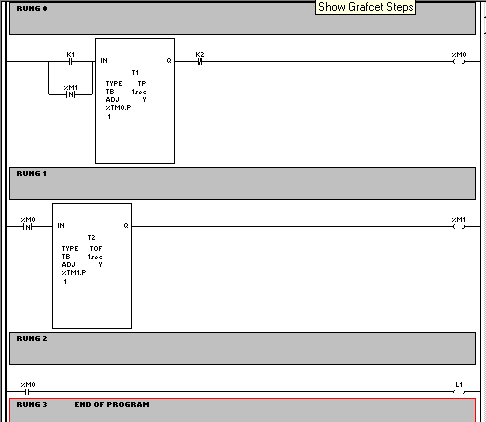Image resolution: width=486 pixels, height=422 pixels.
Task: Select the %M0 contact in Rung 2
Action: tap(28, 391)
